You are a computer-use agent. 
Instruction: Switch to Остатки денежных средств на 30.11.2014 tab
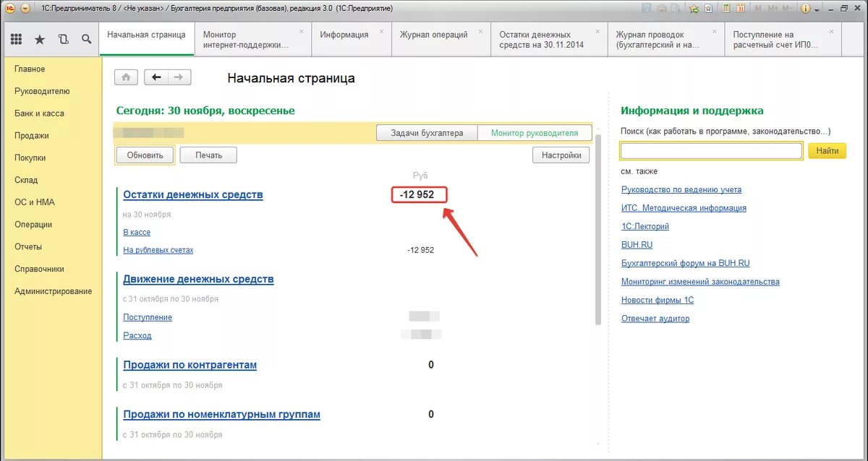[x=548, y=39]
